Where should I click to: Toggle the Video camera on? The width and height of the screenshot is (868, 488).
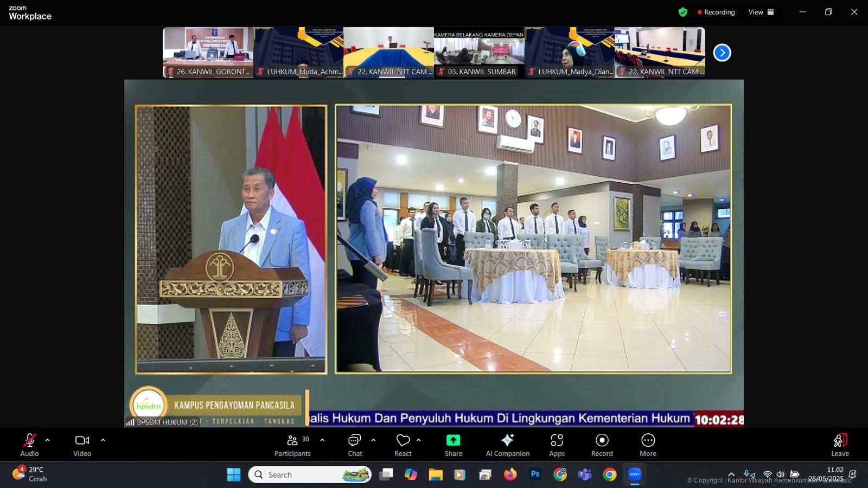[82, 445]
